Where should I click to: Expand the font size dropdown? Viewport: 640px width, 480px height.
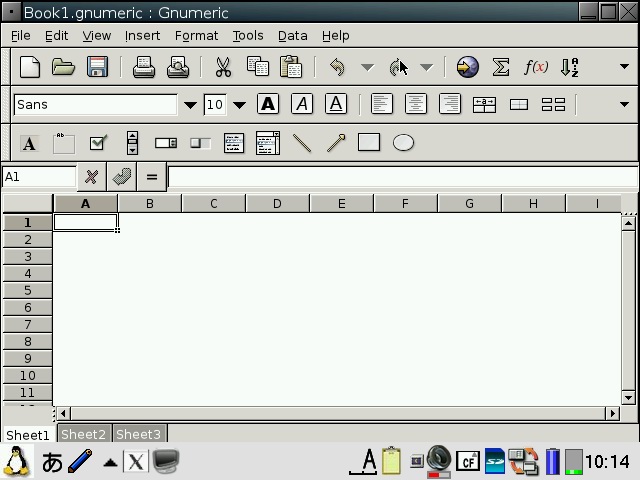coord(239,105)
